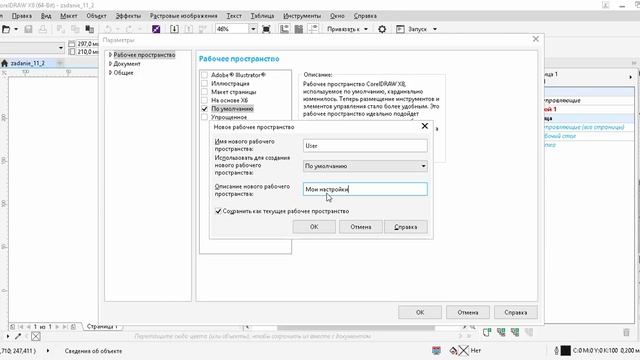The image size is (640, 360).
Task: Click the workspace name field containing User
Action: pyautogui.click(x=365, y=146)
